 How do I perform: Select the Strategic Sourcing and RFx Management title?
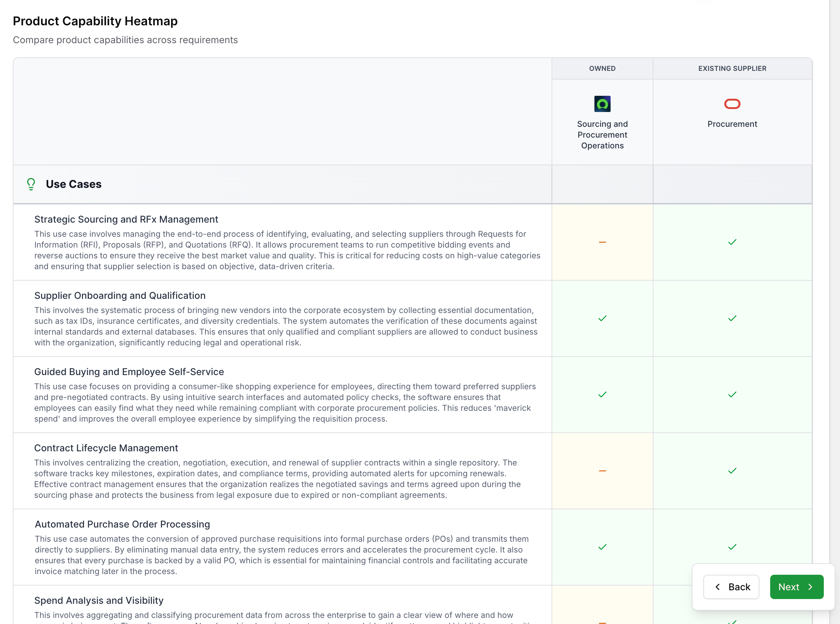126,220
